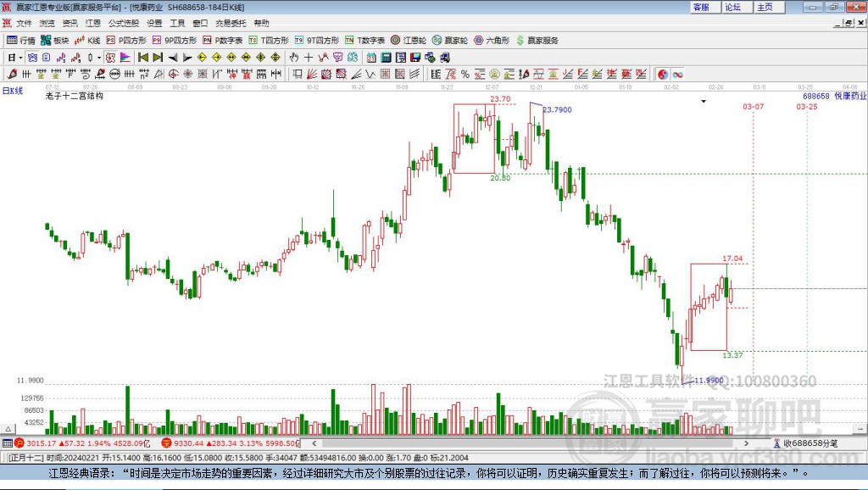Open the 帮助 menu
Screen dimensions: 868x490
coord(261,23)
